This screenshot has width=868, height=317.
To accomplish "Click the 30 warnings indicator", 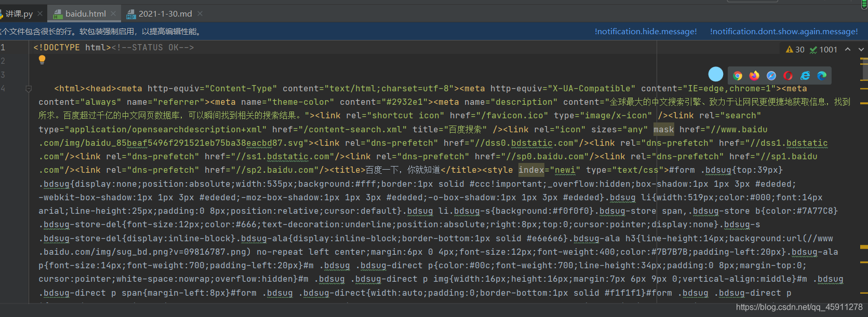I will click(x=795, y=49).
